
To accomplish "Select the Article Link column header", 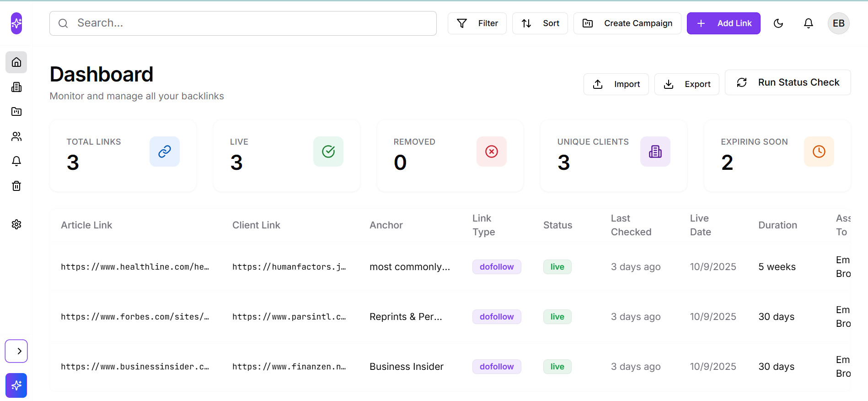I will pyautogui.click(x=86, y=225).
